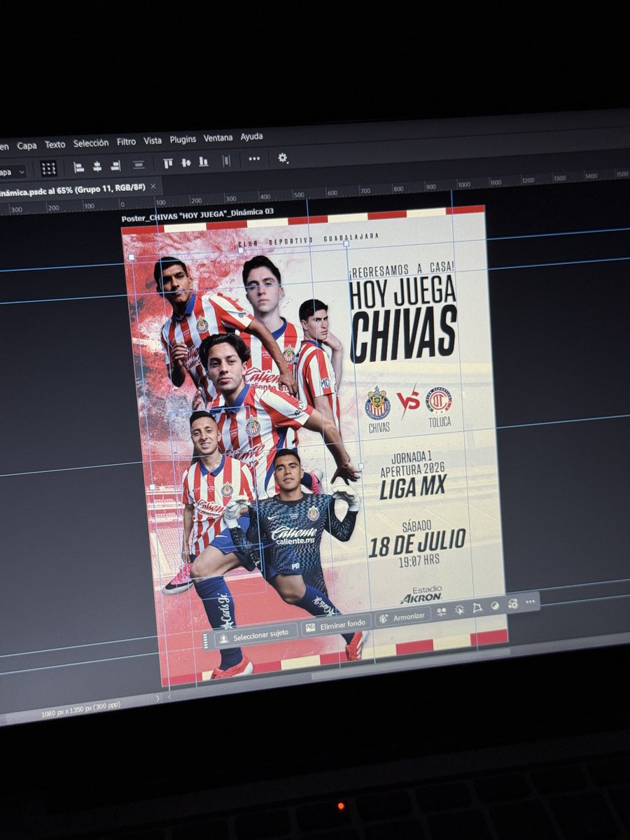Click the Armonizar button
Screen dimensions: 630x840
click(402, 616)
